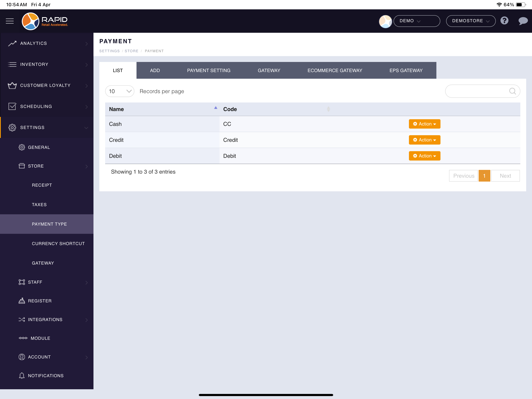Click page 1 pagination button
Image resolution: width=532 pixels, height=399 pixels.
coord(484,176)
